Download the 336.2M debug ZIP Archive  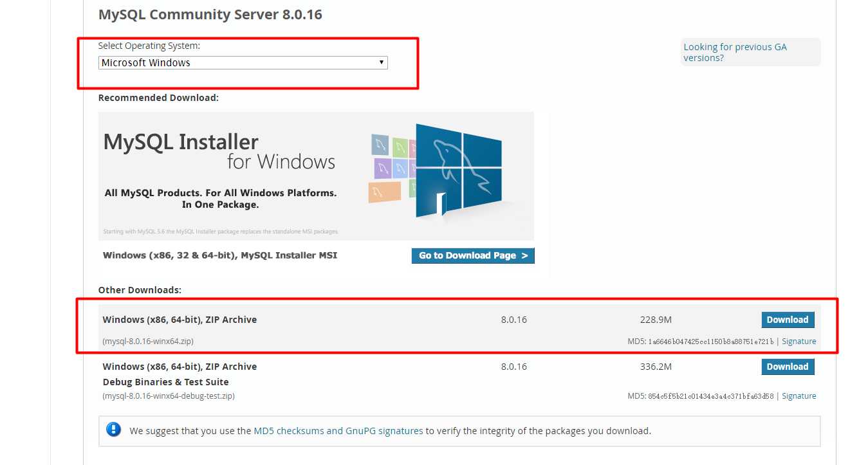coord(788,367)
